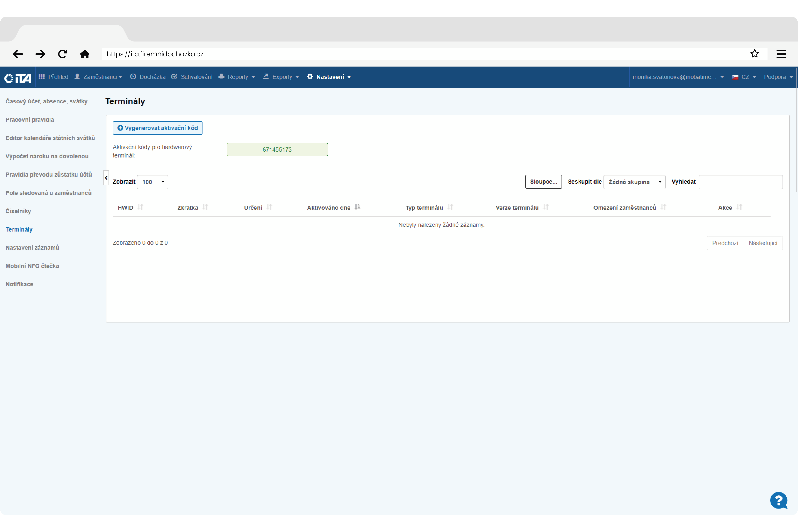Collapse the left sidebar arrow
798x532 pixels.
(106, 178)
